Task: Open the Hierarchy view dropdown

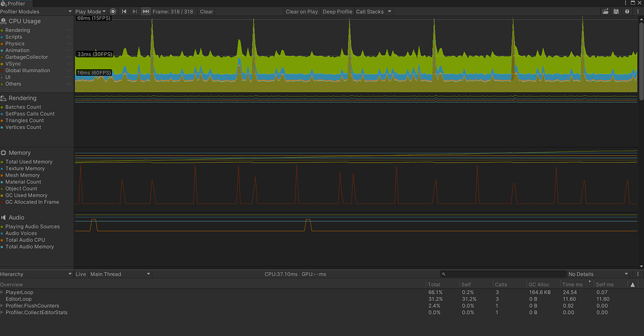Action: pos(36,274)
